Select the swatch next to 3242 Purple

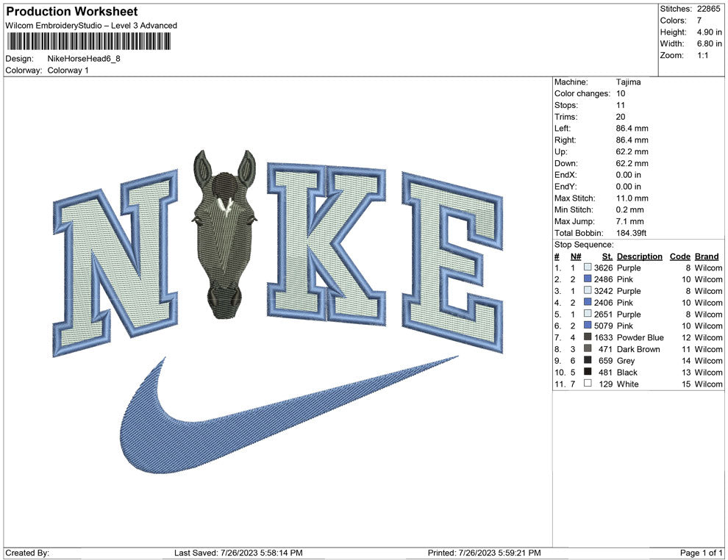point(588,290)
